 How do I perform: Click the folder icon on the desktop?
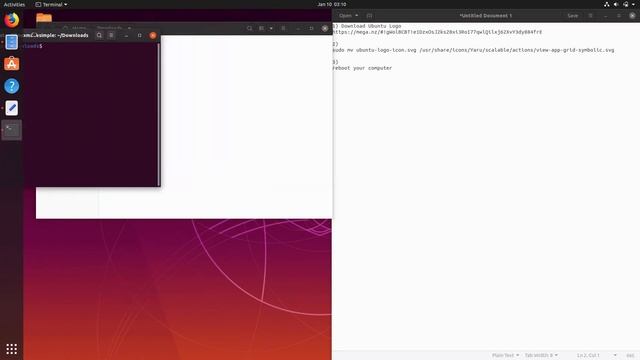point(44,17)
